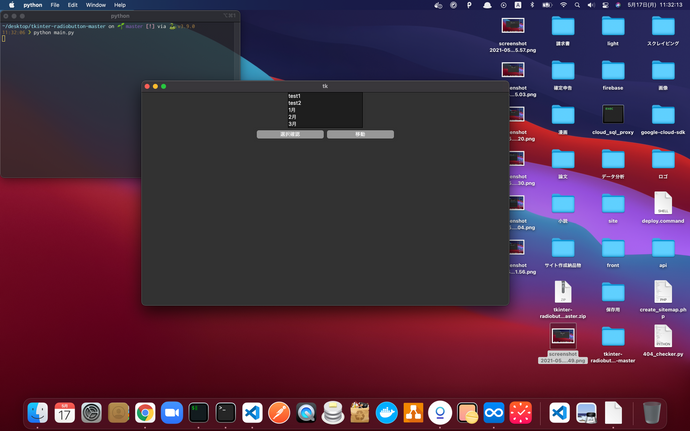Select the tkinter-radiobutton-master folder on desktop
The width and height of the screenshot is (690, 431).
pyautogui.click(x=613, y=344)
